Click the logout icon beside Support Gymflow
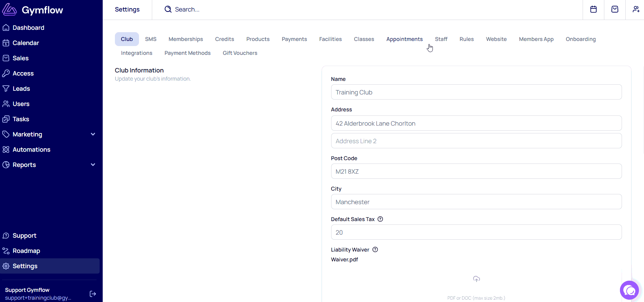This screenshot has width=644, height=302. tap(93, 294)
